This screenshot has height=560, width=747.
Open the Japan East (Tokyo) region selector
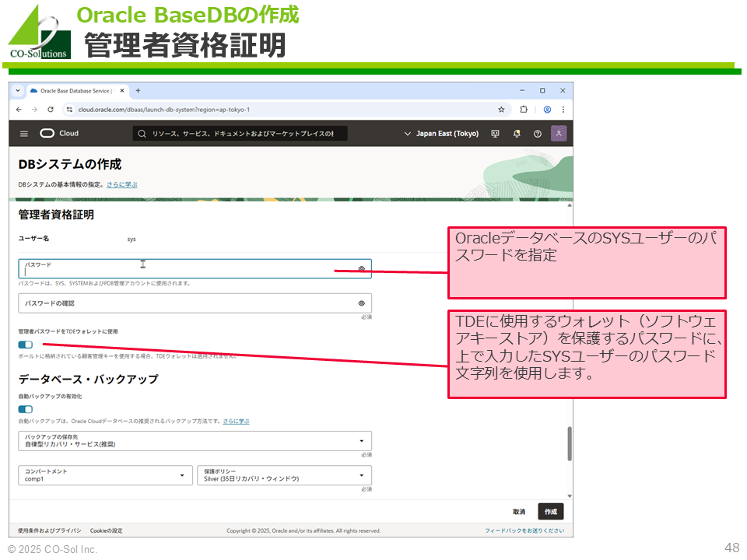point(442,134)
